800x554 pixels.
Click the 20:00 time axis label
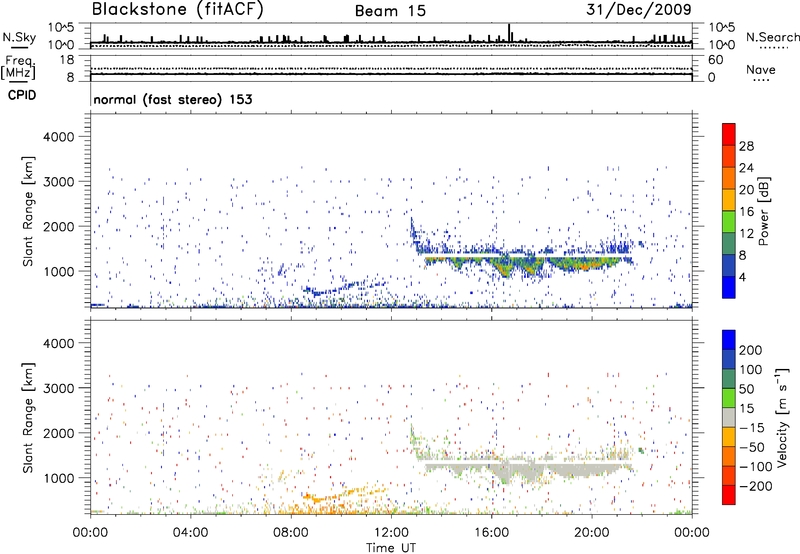pyautogui.click(x=592, y=533)
